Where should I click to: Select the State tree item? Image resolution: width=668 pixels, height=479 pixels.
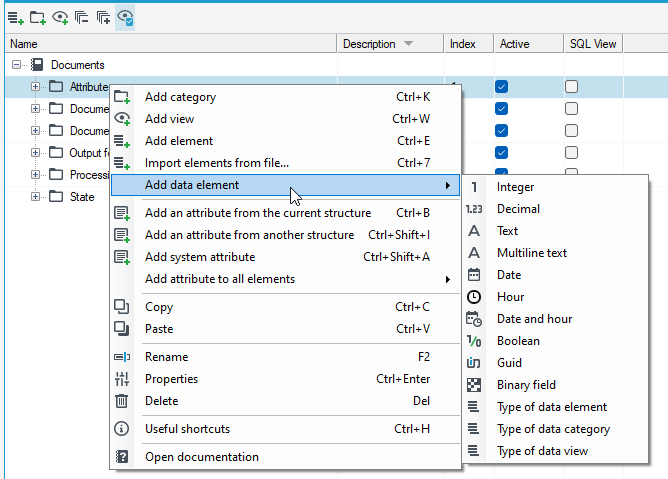pyautogui.click(x=82, y=196)
